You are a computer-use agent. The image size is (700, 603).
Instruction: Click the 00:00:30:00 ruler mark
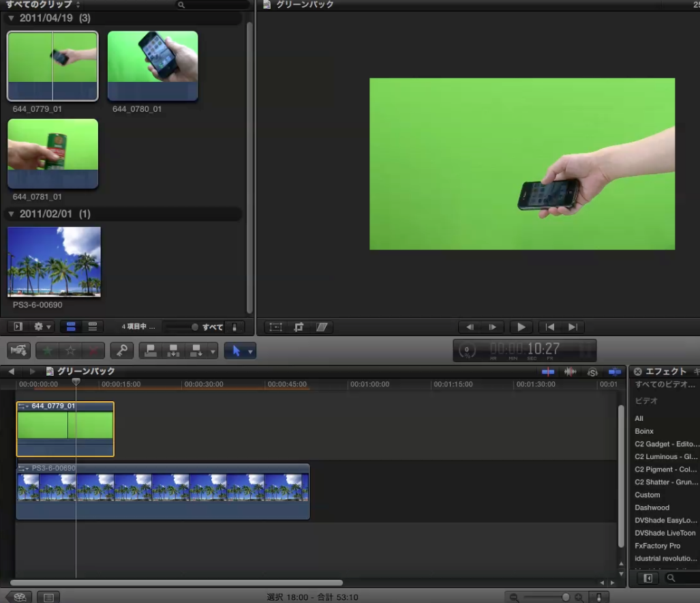204,384
